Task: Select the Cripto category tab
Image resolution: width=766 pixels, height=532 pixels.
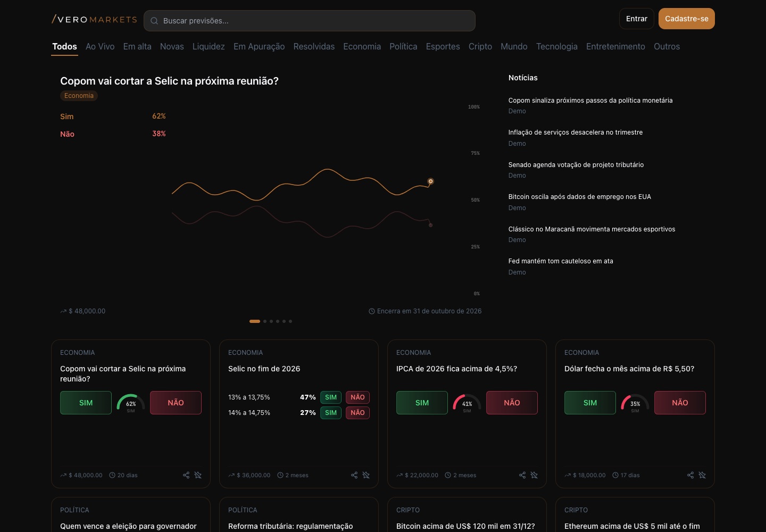Action: (x=480, y=46)
